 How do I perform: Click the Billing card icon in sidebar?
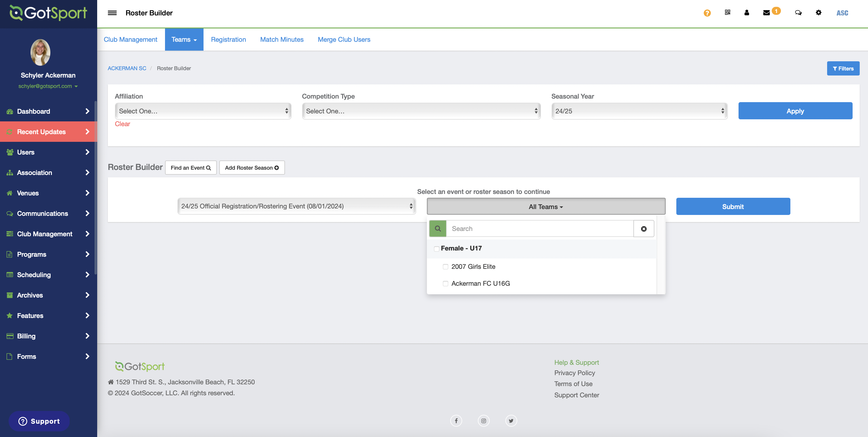coord(10,336)
